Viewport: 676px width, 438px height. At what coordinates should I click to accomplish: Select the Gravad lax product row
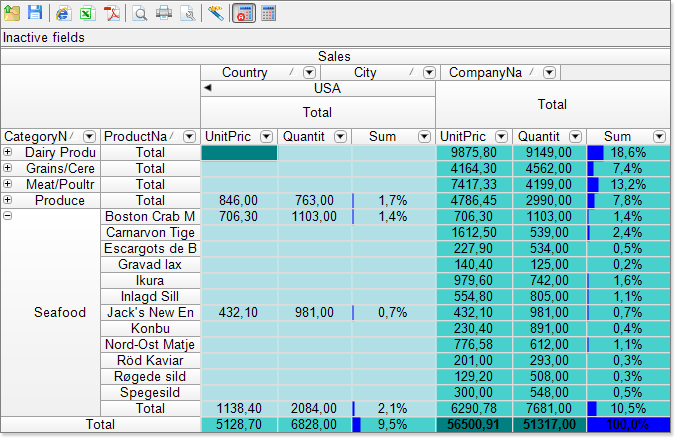150,264
